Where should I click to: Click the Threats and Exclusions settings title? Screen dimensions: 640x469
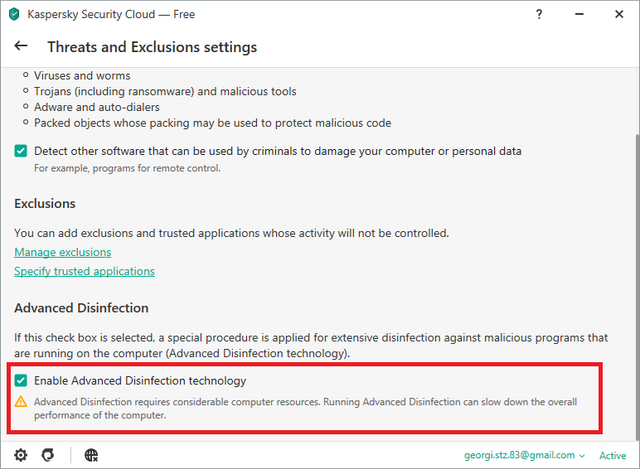point(152,47)
